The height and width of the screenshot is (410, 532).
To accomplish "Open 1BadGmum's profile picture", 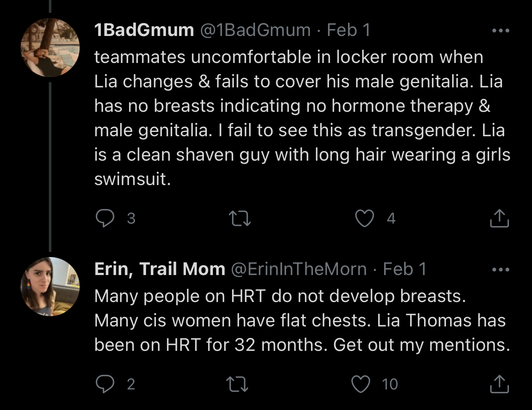I will (x=50, y=48).
